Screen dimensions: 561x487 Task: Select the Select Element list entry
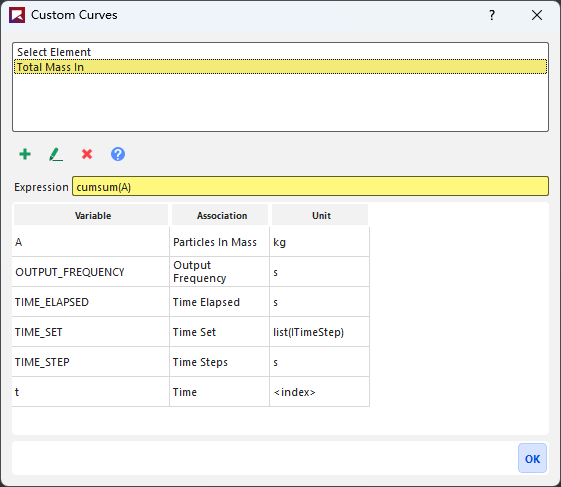click(280, 52)
